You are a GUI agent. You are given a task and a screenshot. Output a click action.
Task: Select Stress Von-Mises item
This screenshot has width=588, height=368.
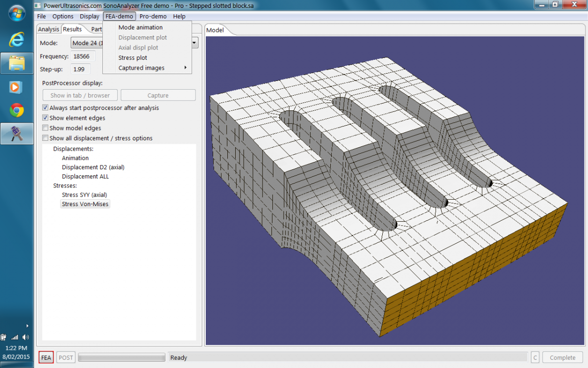(x=85, y=204)
